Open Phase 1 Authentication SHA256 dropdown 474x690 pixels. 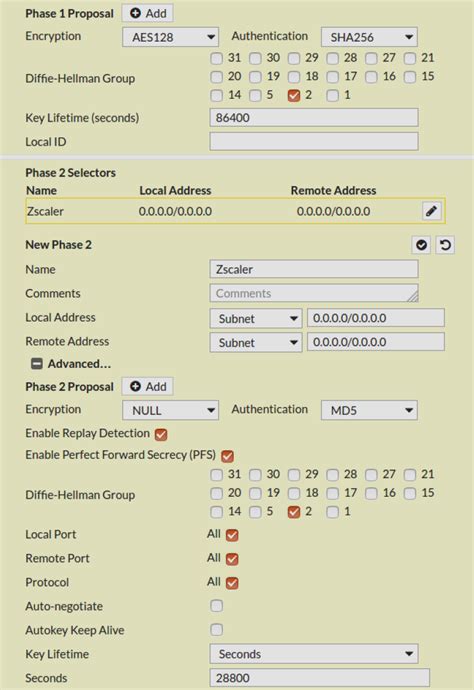[369, 37]
